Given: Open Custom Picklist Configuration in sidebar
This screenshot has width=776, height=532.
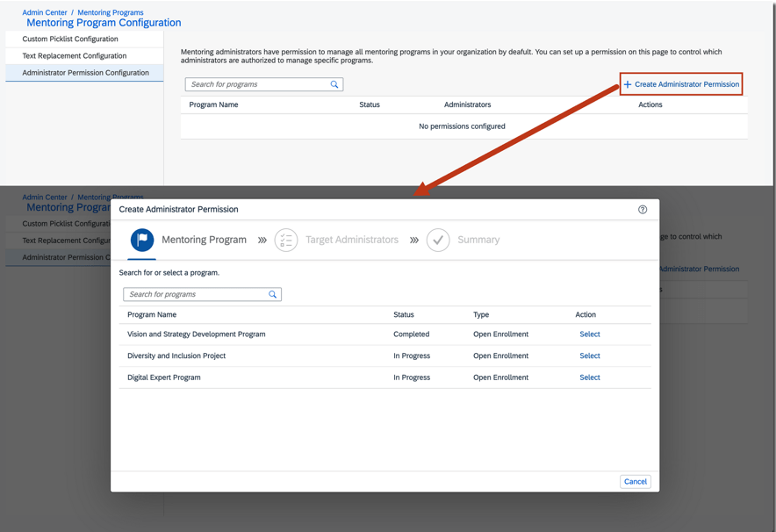Looking at the screenshot, I should coord(70,39).
